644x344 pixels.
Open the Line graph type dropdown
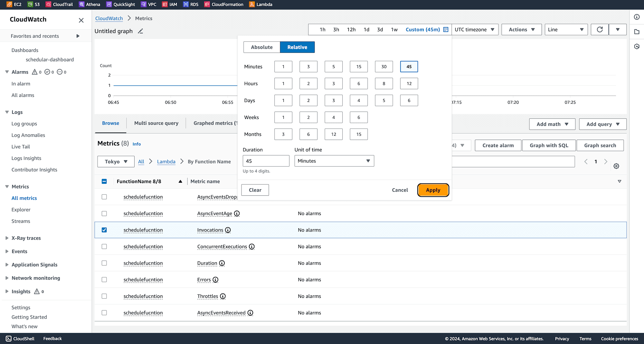coord(566,29)
